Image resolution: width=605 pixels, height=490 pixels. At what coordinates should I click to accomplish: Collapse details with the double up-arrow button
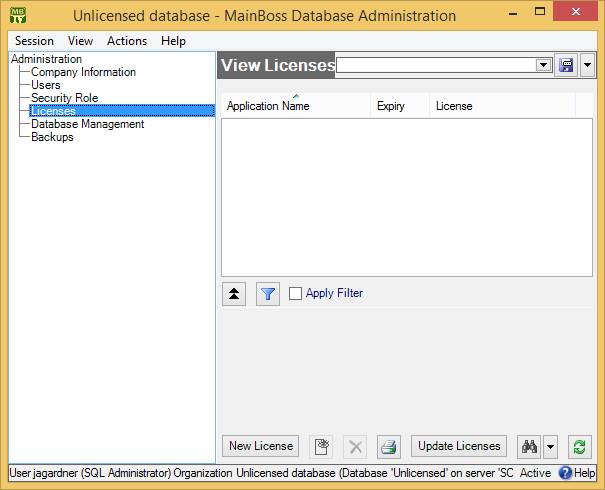[234, 294]
